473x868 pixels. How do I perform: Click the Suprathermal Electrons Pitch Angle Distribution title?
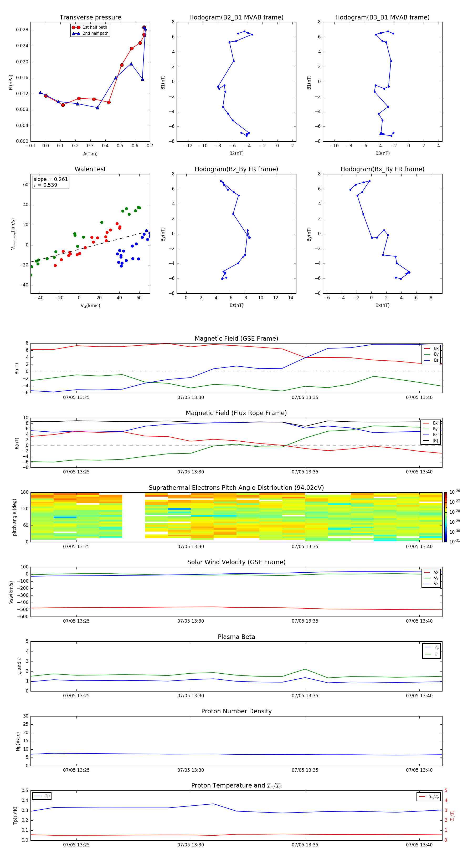point(236,488)
